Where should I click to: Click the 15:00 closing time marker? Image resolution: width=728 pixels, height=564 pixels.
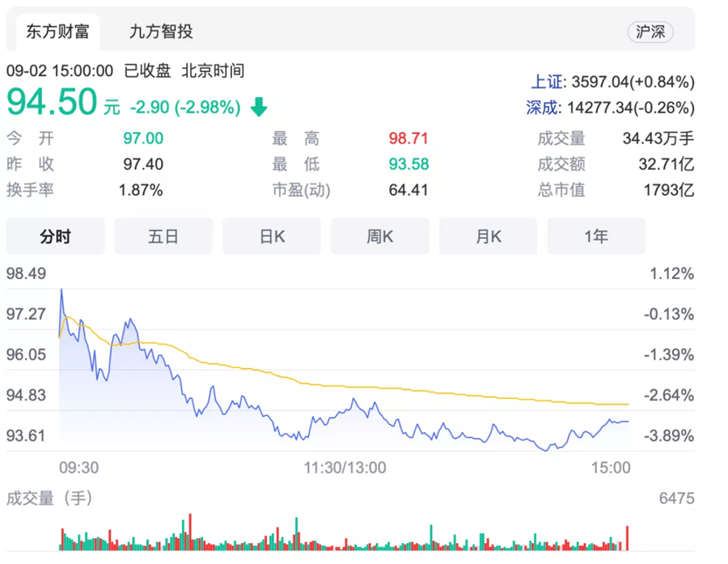click(611, 468)
